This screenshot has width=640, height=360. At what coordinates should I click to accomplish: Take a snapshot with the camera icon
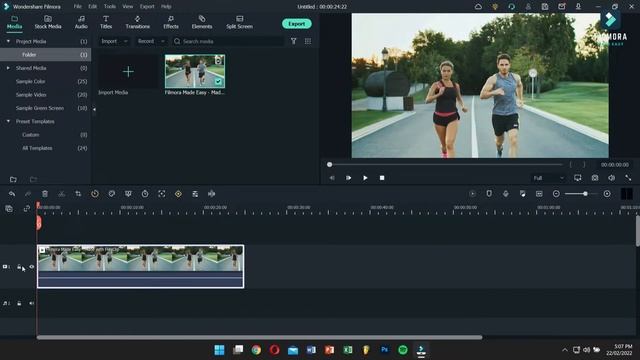coord(595,178)
